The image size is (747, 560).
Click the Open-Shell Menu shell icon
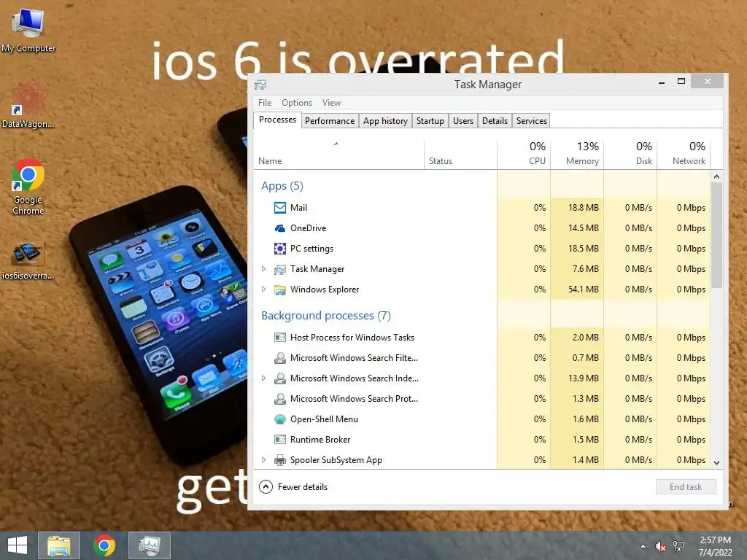[280, 419]
